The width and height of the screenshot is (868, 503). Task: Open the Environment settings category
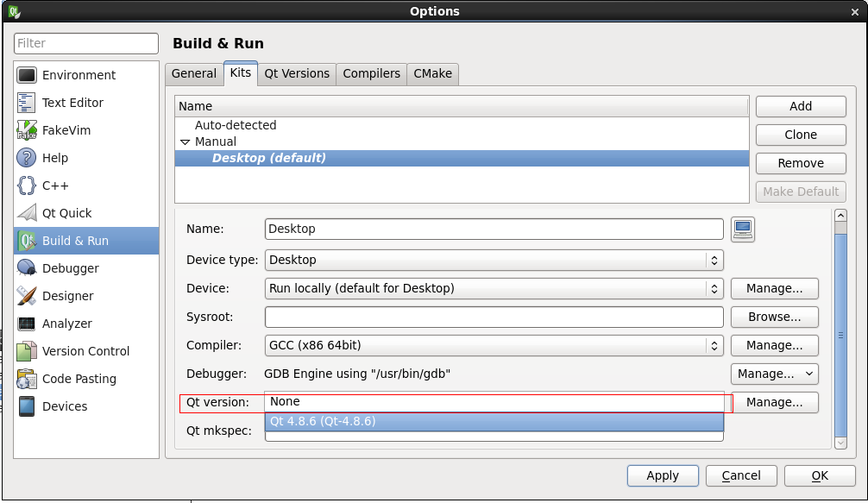point(78,75)
